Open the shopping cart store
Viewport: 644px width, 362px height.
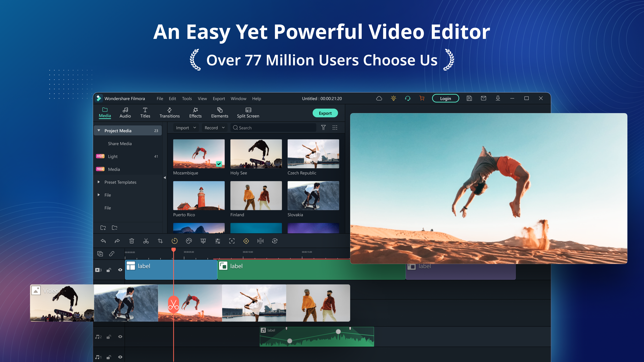[422, 98]
